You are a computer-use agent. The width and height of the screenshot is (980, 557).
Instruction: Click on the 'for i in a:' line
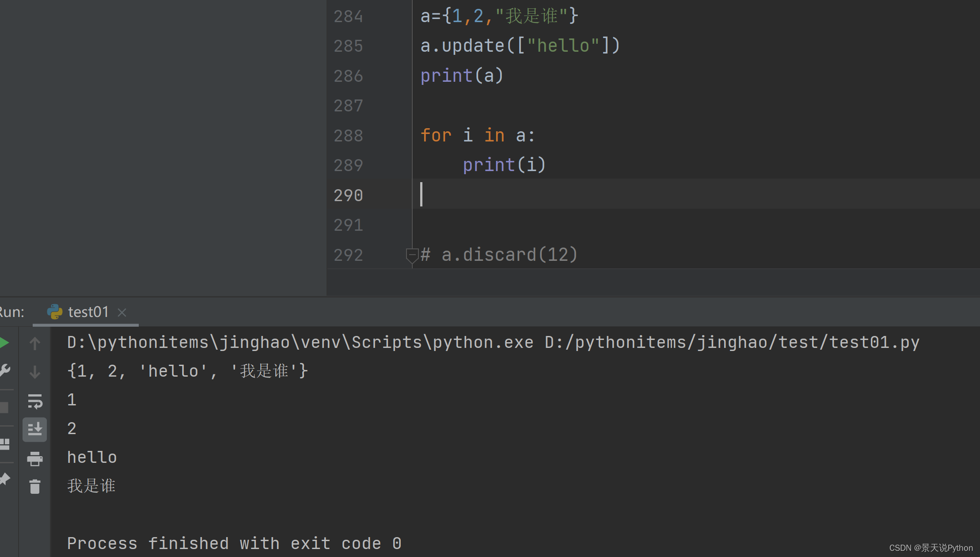[x=478, y=135]
